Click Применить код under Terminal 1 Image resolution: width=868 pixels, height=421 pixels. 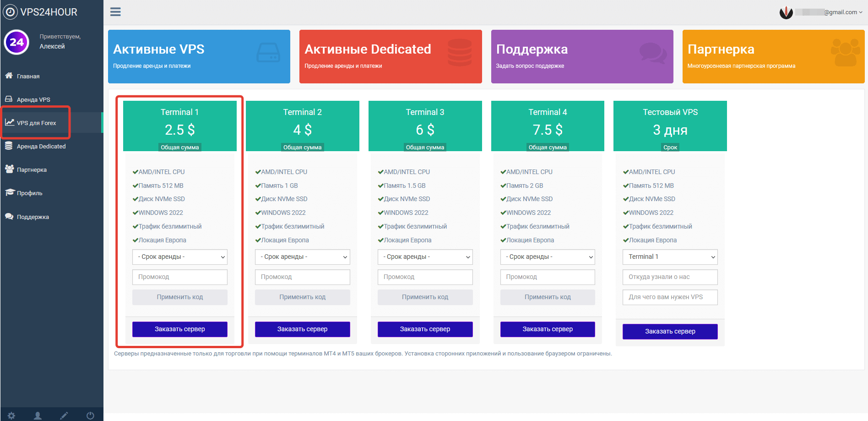[x=180, y=297]
